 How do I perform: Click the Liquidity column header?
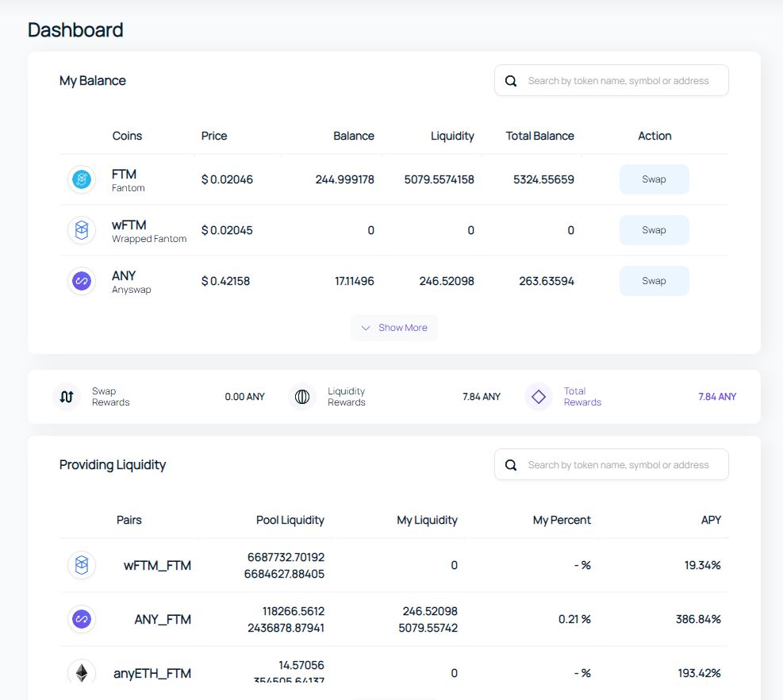click(452, 136)
